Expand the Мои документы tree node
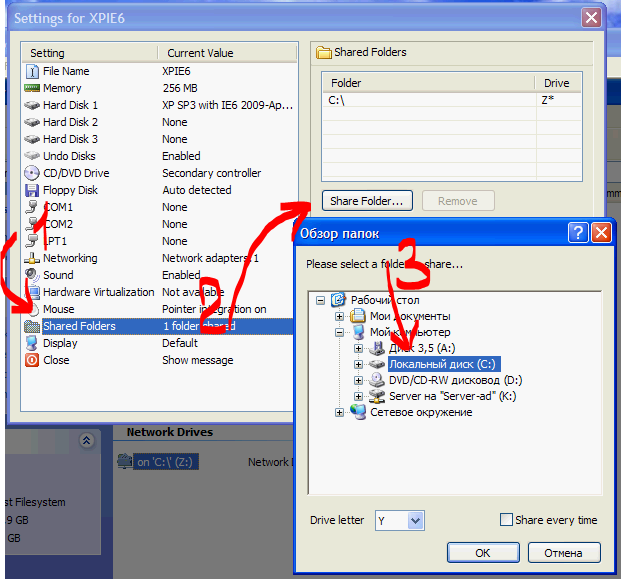 pos(339,316)
